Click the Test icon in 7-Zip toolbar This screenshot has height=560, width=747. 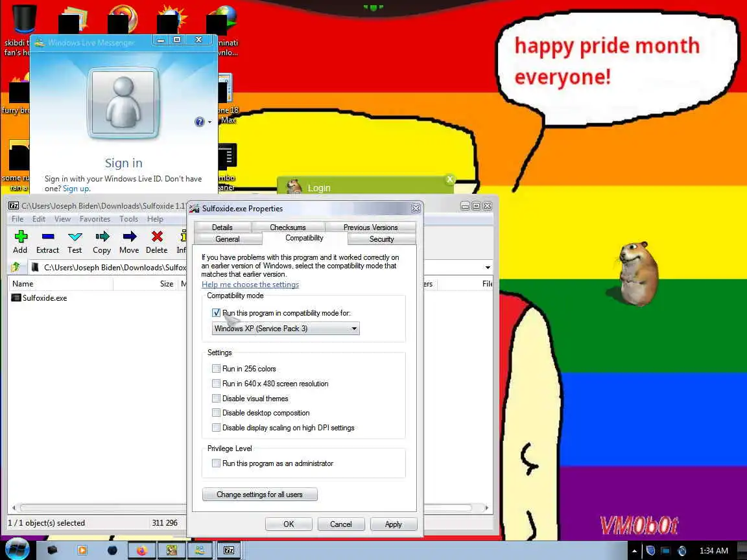point(75,236)
